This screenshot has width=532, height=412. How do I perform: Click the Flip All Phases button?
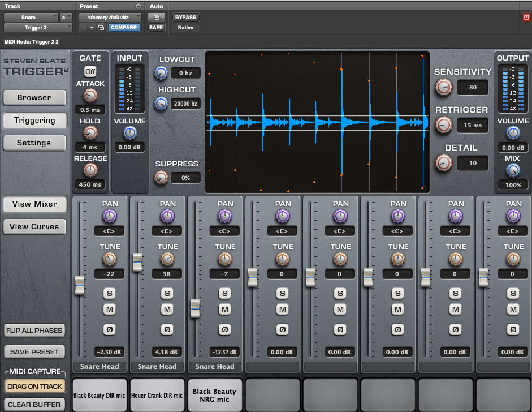[x=34, y=331]
